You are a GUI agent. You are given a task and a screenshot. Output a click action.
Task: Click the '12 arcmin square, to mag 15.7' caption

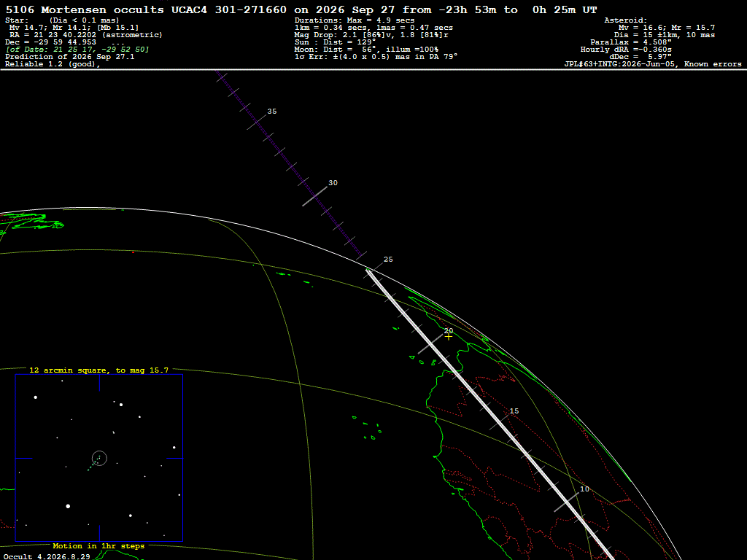(98, 370)
